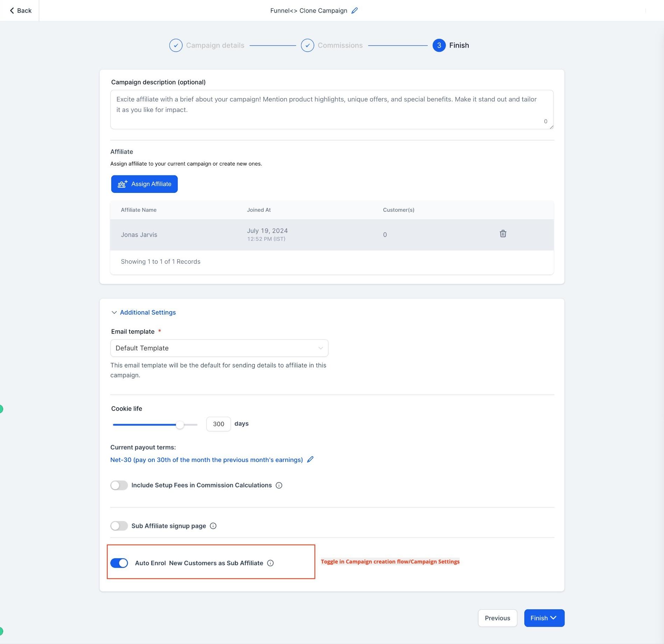This screenshot has width=664, height=644.
Task: Edit payout terms with the pencil icon
Action: (x=310, y=460)
